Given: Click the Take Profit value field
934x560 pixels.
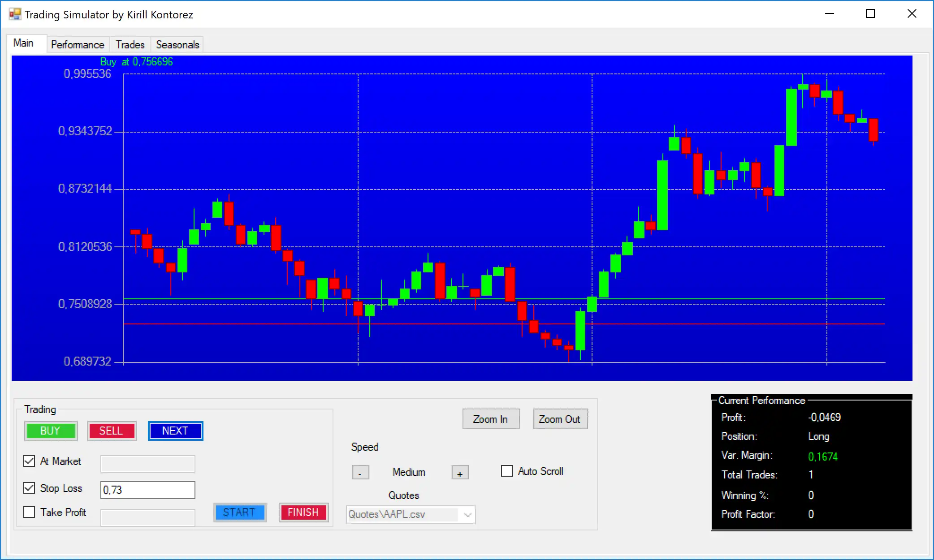Looking at the screenshot, I should pos(148,517).
